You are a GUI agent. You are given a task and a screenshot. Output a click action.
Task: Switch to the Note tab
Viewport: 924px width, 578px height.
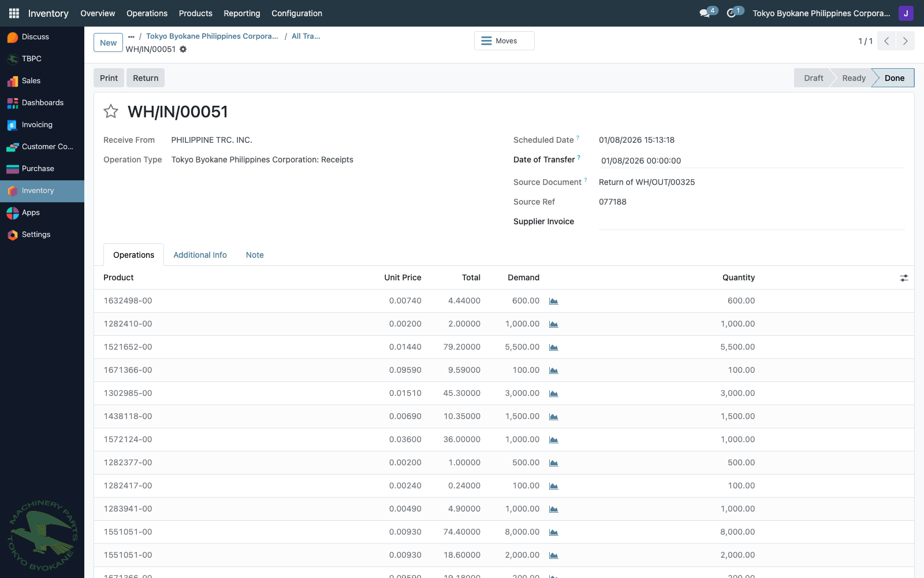tap(255, 255)
